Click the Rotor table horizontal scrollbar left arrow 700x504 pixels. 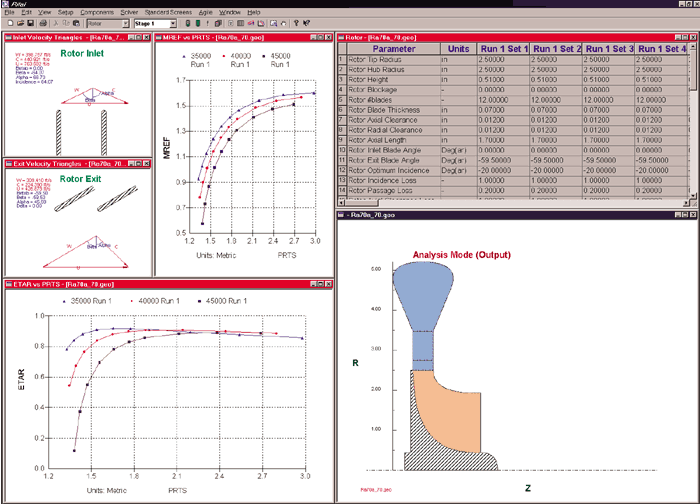(x=342, y=203)
